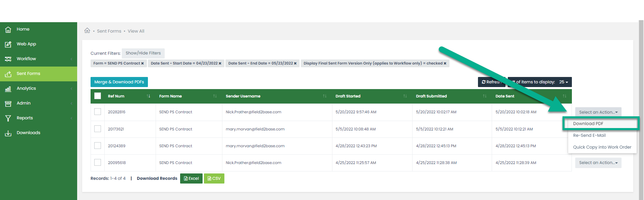Expand the Workflow submenu chevron
Image resolution: width=644 pixels, height=200 pixels.
[x=71, y=59]
